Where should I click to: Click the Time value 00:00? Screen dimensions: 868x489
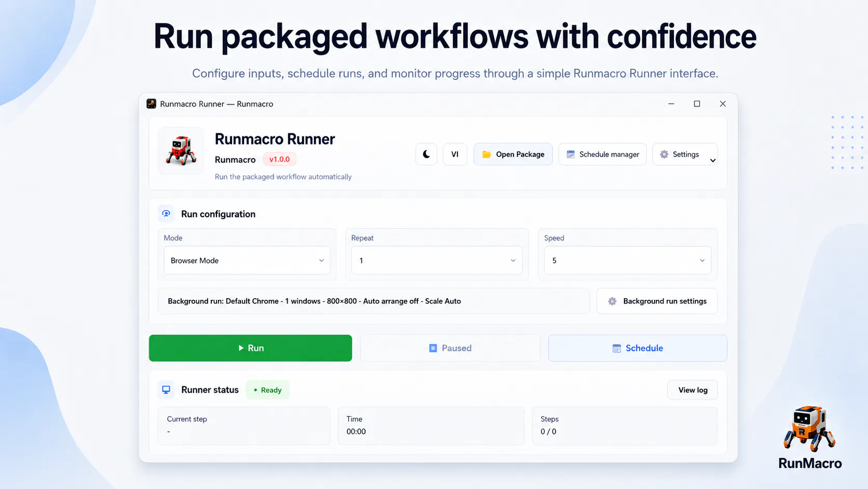[356, 432]
